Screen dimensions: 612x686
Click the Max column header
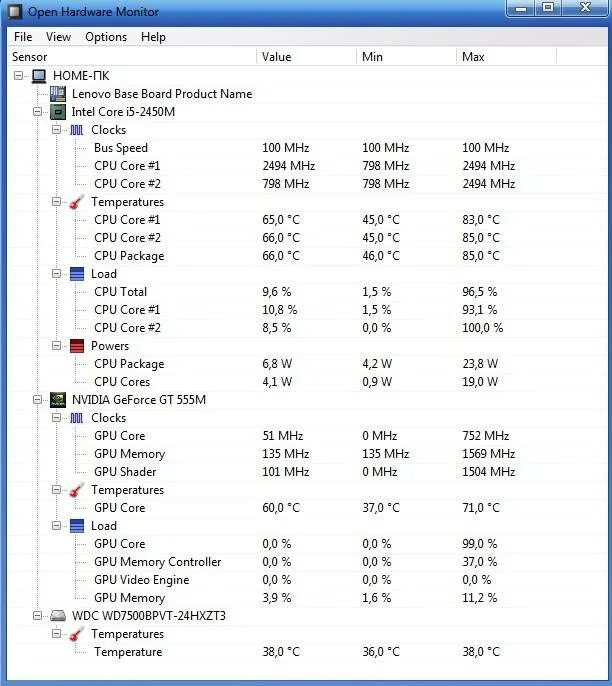pos(506,57)
